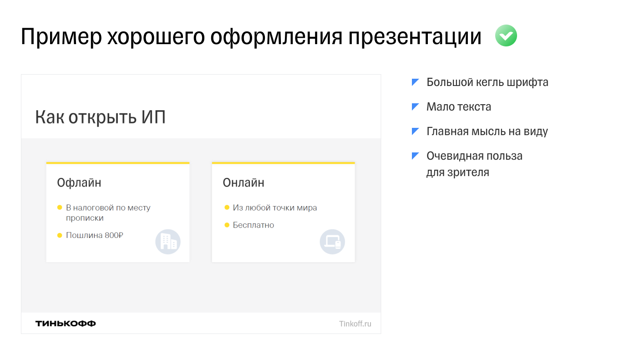The height and width of the screenshot is (364, 619).
Task: Select the Онлайн card title
Action: tap(244, 182)
